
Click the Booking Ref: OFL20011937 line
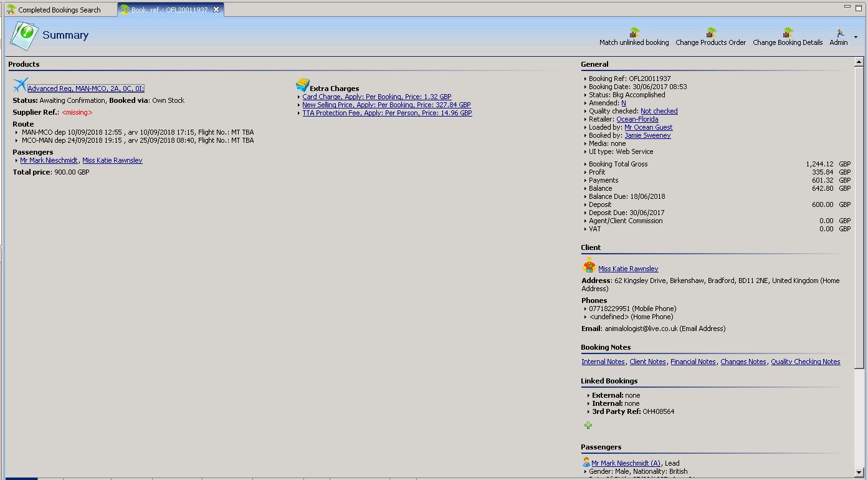click(629, 79)
